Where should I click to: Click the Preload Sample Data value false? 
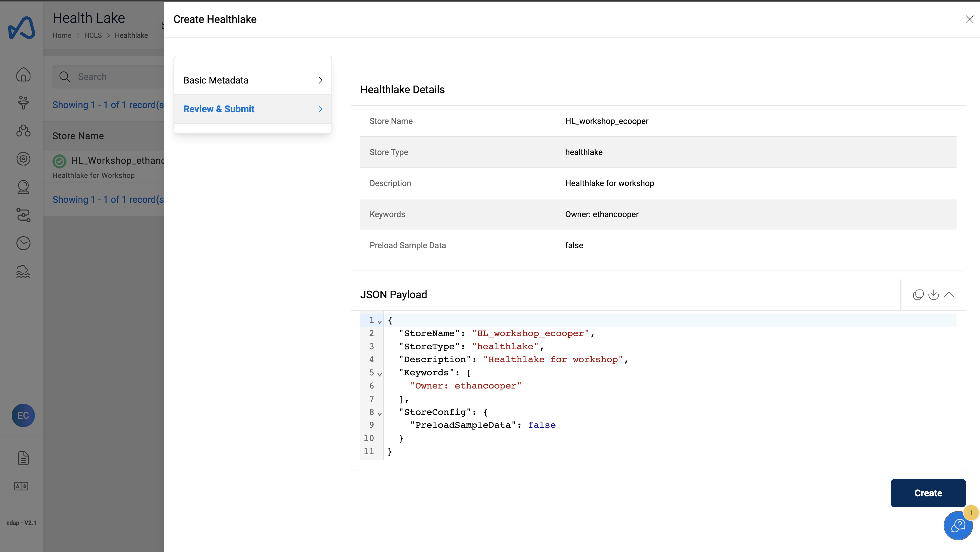574,245
